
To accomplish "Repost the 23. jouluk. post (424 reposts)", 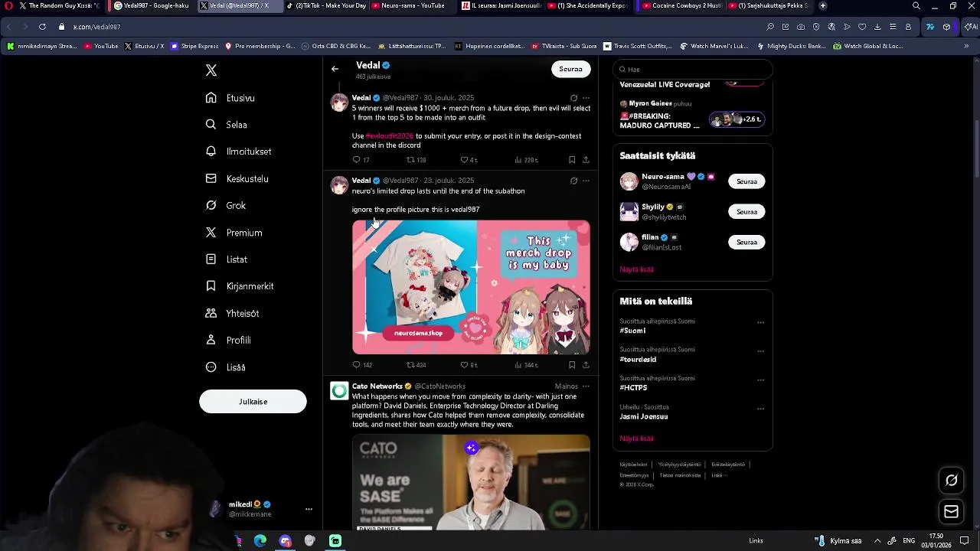I will click(416, 365).
